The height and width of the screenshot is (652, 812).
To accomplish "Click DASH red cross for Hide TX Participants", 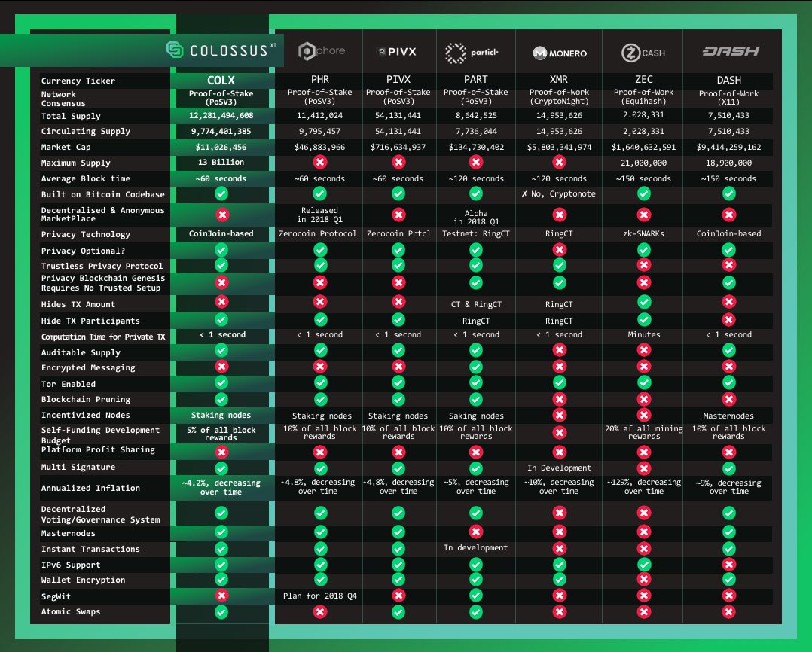I will click(728, 320).
